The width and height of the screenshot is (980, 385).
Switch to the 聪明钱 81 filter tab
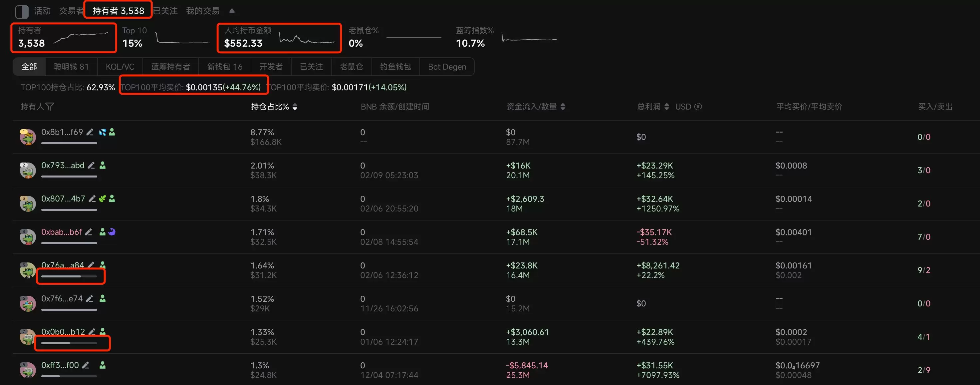point(71,66)
